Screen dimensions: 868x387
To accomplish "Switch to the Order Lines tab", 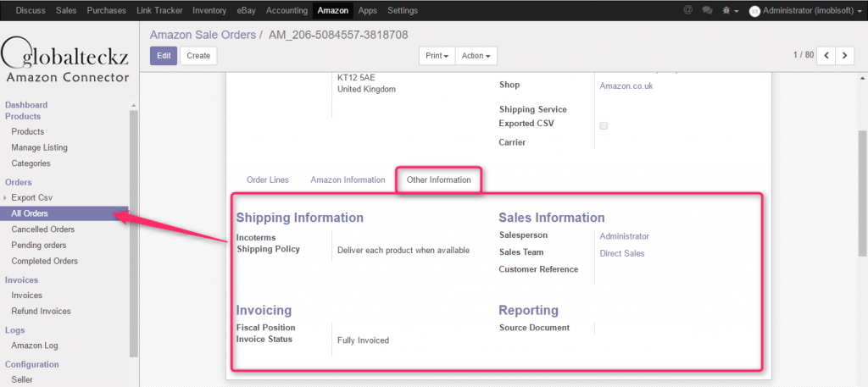I will [x=267, y=180].
